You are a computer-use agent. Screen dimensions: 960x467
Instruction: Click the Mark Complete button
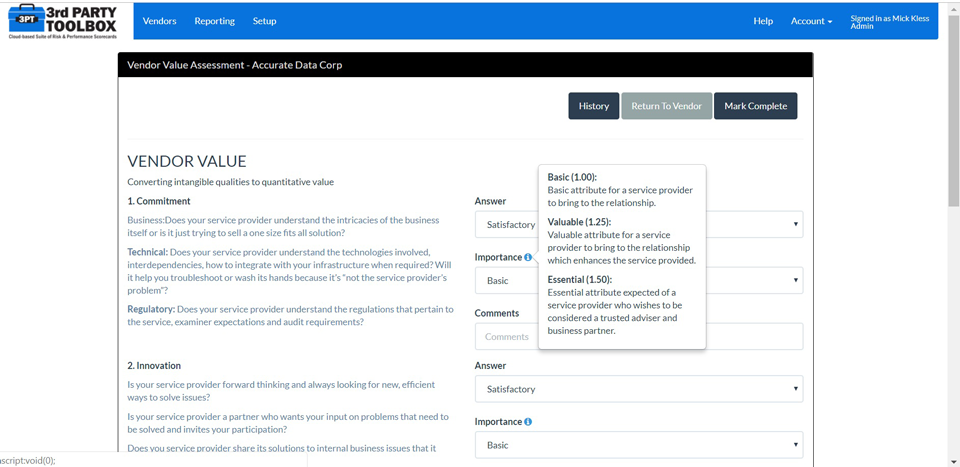coord(756,106)
